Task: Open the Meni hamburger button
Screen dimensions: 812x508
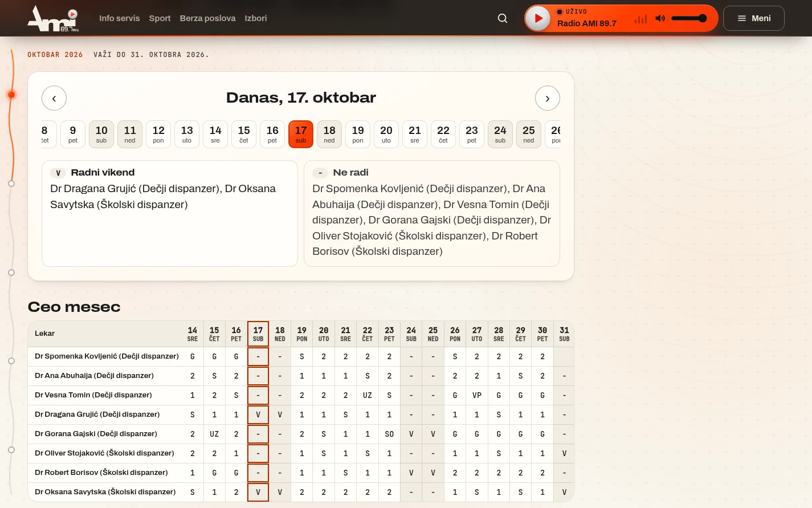Action: (x=754, y=18)
